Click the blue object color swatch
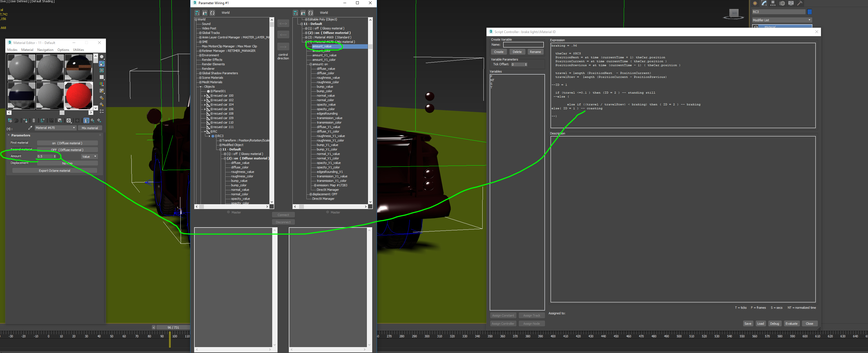Viewport: 868px width, 353px height. [x=809, y=12]
